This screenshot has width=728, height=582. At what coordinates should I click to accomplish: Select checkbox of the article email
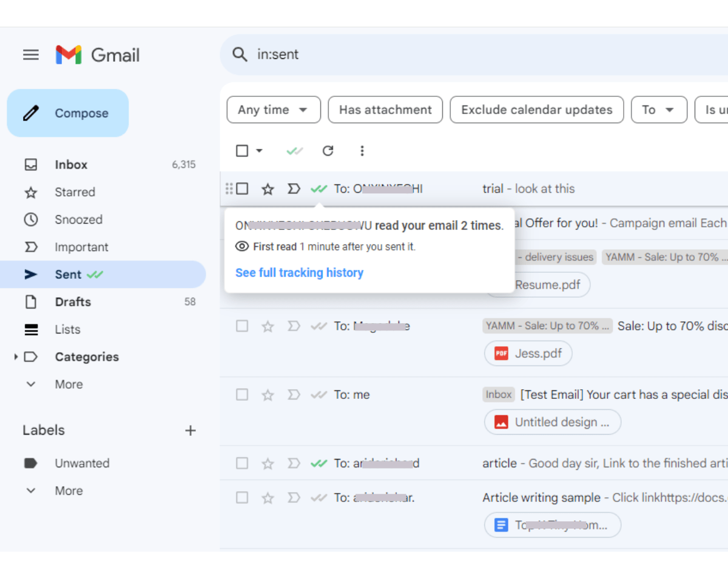(x=242, y=464)
